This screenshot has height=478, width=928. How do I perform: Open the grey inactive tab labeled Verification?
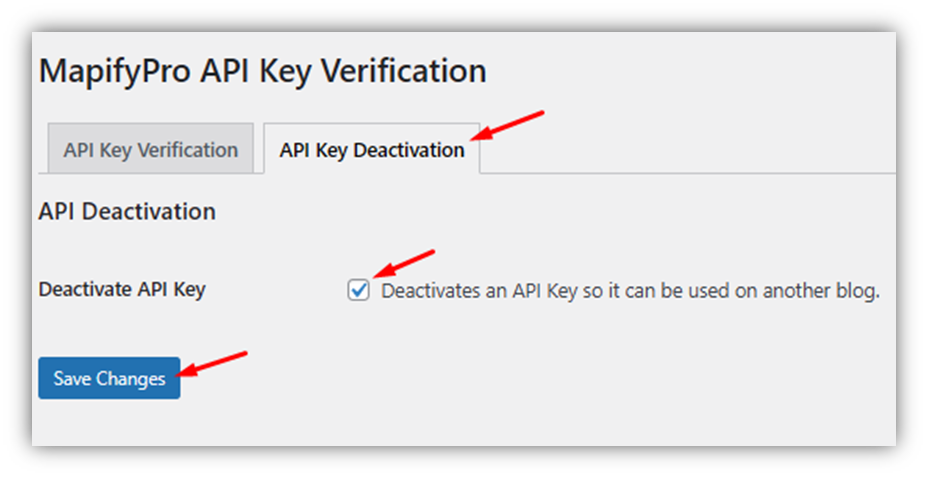[x=151, y=148]
